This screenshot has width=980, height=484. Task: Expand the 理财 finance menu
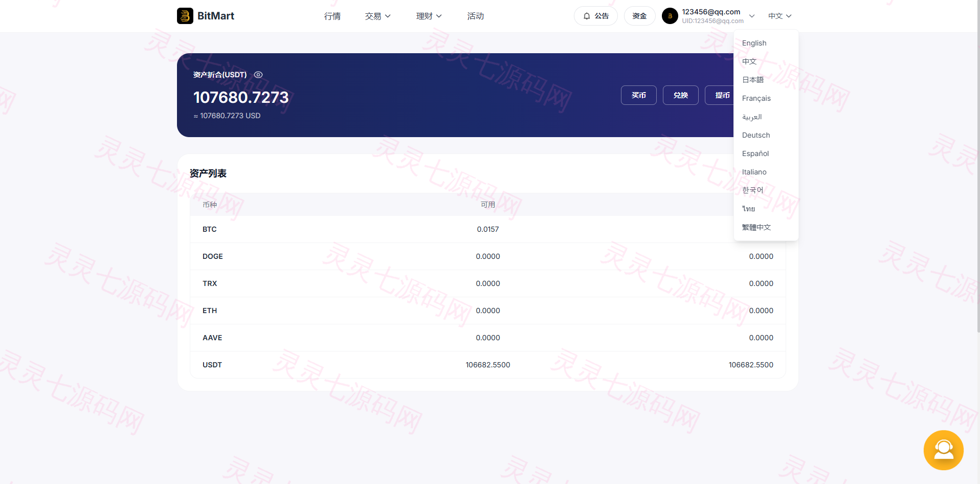pos(429,16)
